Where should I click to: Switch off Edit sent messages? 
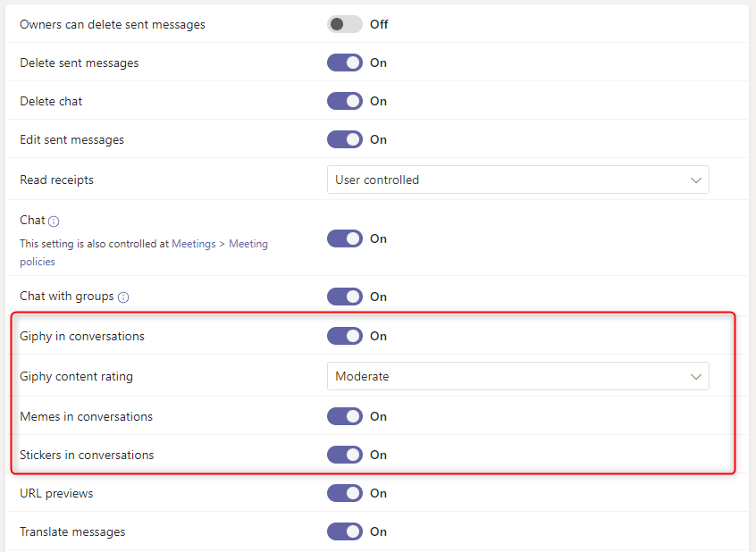[344, 139]
